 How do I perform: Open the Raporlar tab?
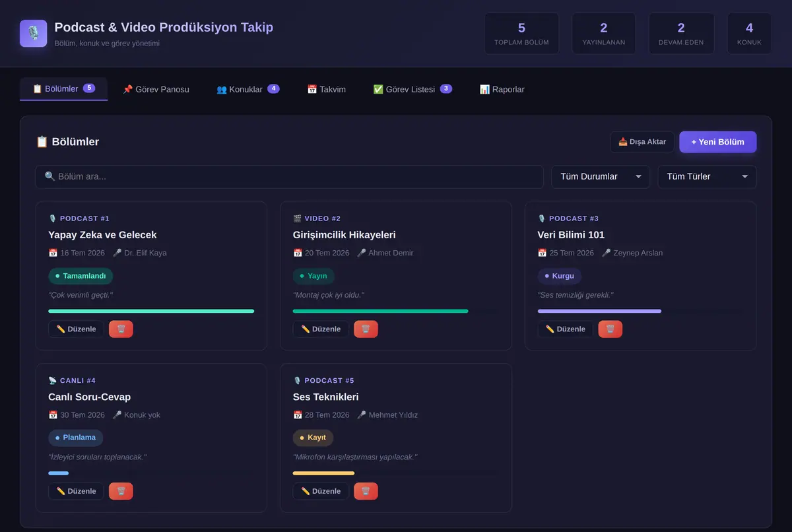(x=502, y=89)
